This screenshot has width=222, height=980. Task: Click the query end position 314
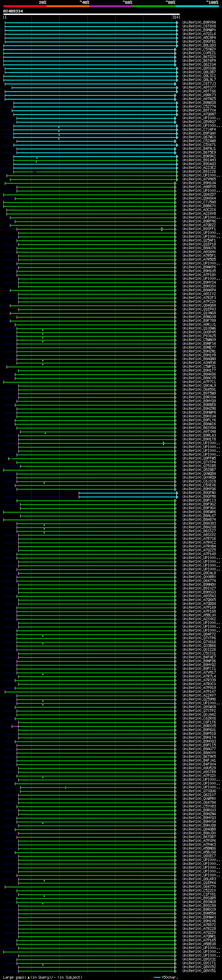[175, 17]
